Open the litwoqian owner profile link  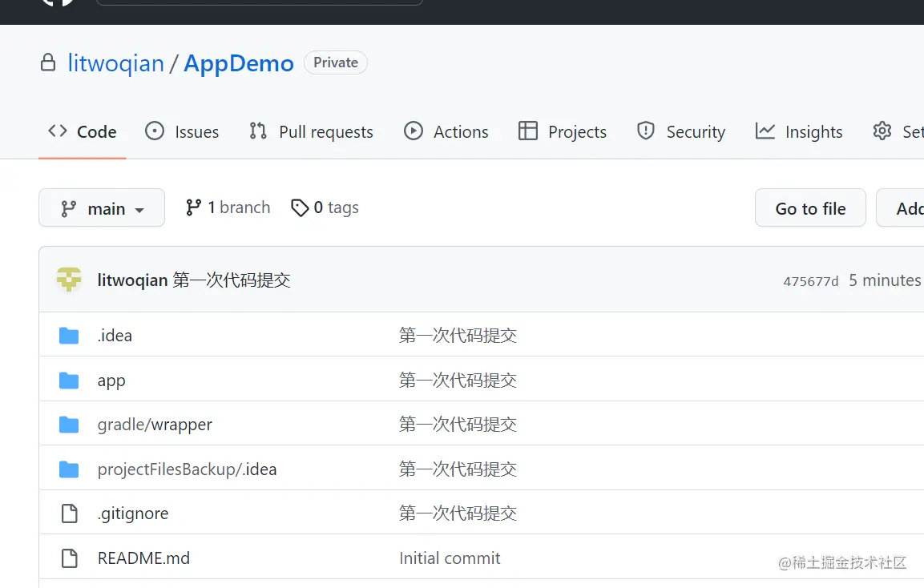(115, 63)
